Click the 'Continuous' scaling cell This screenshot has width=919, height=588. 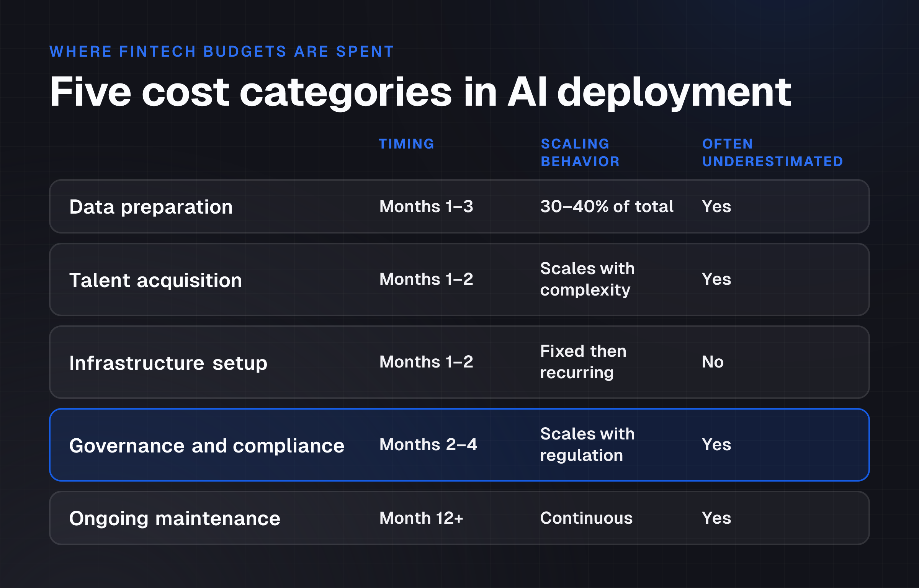click(586, 518)
